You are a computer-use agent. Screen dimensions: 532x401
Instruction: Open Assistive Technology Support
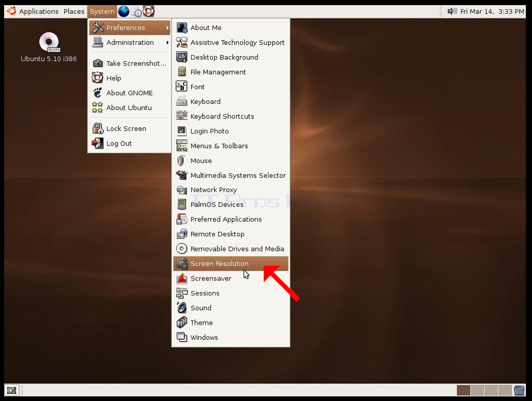click(x=231, y=43)
